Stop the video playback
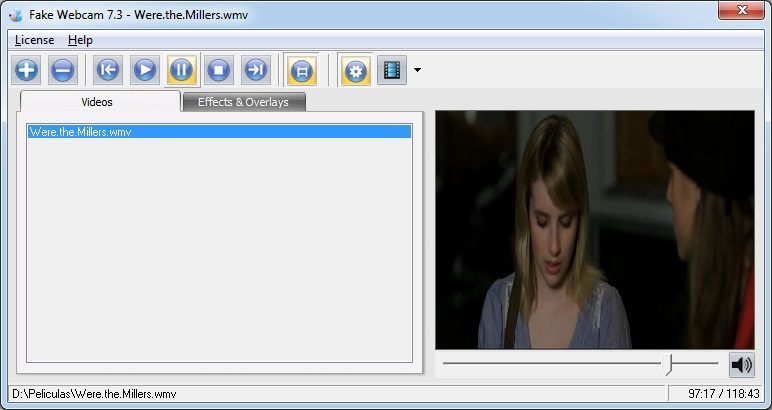 [219, 70]
